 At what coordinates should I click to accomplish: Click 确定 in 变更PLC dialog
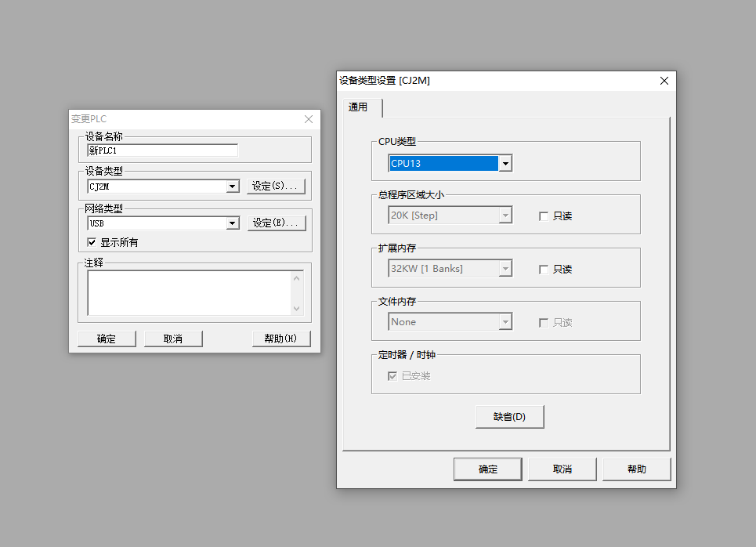(107, 339)
